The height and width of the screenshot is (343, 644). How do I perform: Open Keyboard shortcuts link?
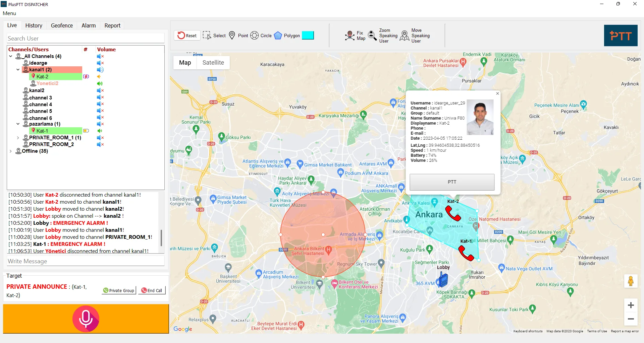click(528, 331)
